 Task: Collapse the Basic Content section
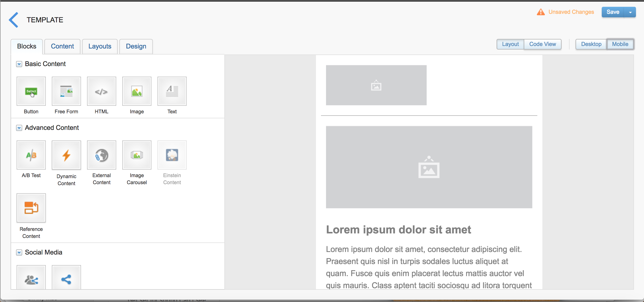[x=19, y=64]
